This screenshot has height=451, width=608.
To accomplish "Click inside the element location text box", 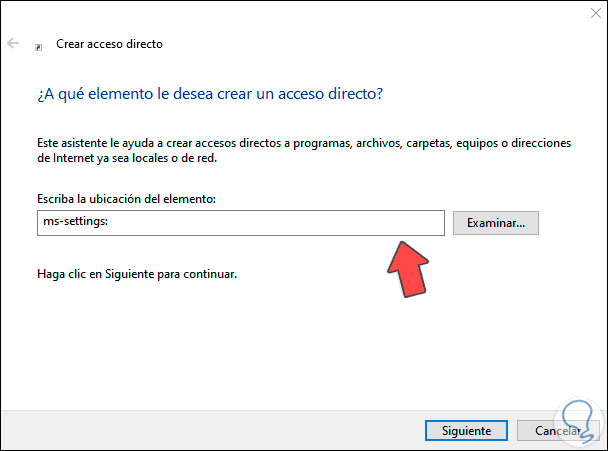I will [x=238, y=223].
